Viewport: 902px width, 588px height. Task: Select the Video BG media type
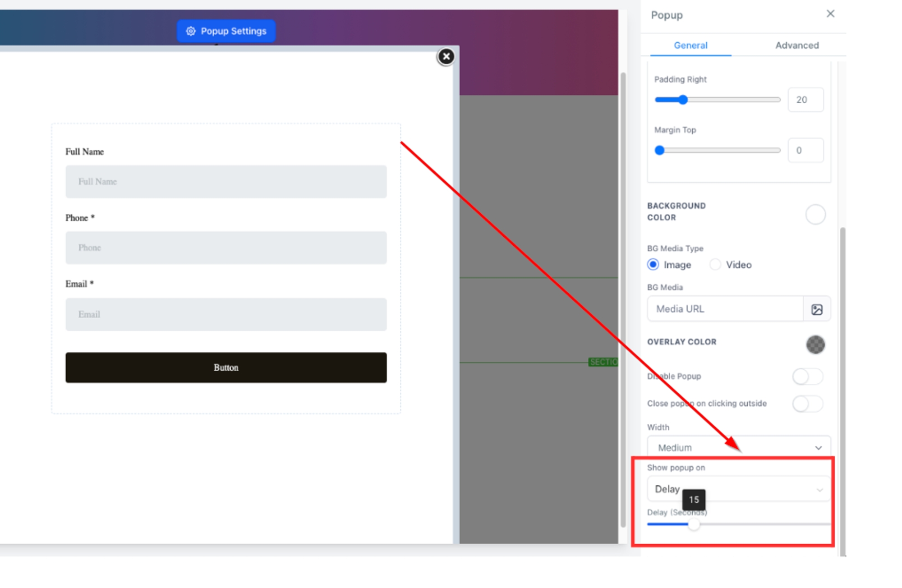point(715,265)
